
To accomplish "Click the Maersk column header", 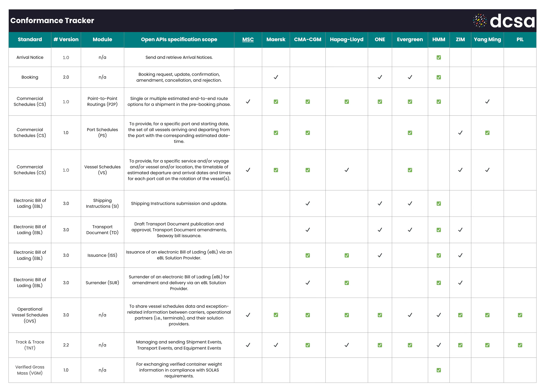I will coord(276,40).
